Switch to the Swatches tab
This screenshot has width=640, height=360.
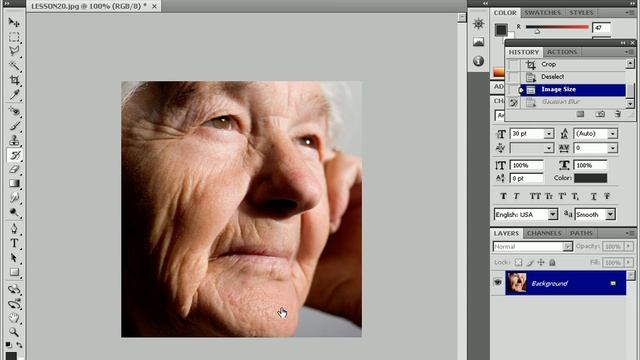click(x=542, y=13)
